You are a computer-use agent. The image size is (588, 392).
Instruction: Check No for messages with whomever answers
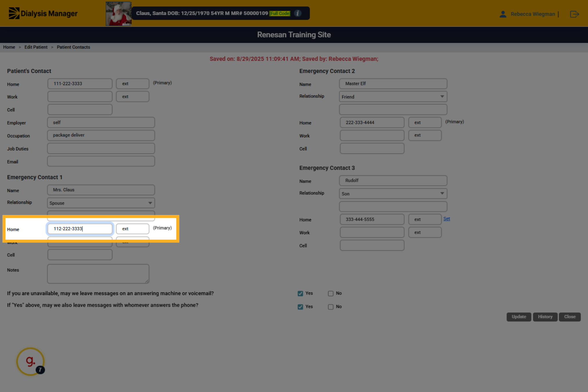[x=330, y=307]
